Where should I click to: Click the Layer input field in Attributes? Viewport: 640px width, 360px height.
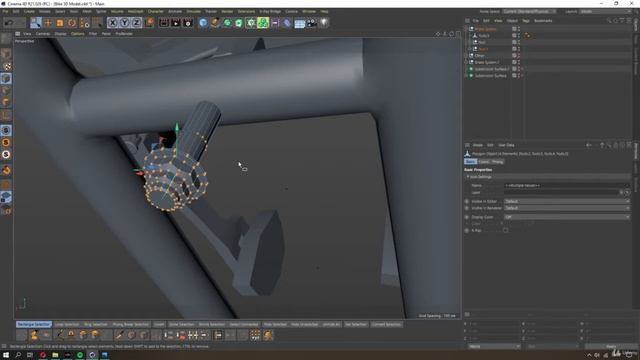pyautogui.click(x=561, y=192)
